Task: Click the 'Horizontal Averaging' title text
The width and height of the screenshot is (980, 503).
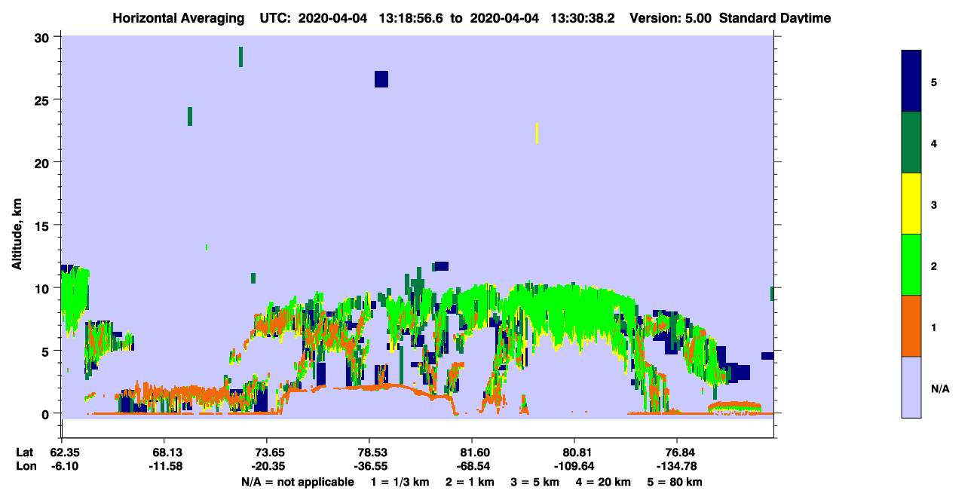Action: (x=179, y=18)
